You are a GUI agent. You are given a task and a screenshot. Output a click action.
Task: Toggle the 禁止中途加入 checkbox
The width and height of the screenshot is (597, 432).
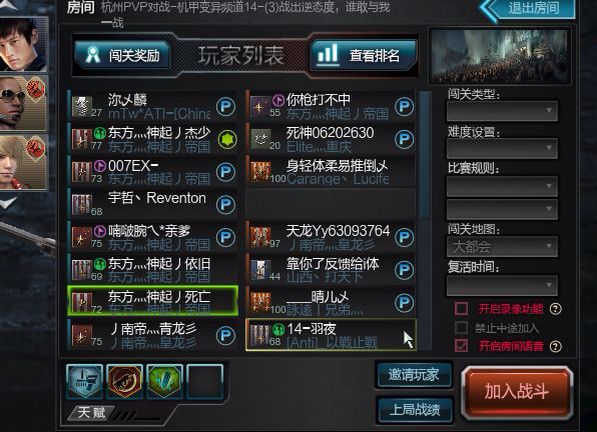pyautogui.click(x=461, y=327)
